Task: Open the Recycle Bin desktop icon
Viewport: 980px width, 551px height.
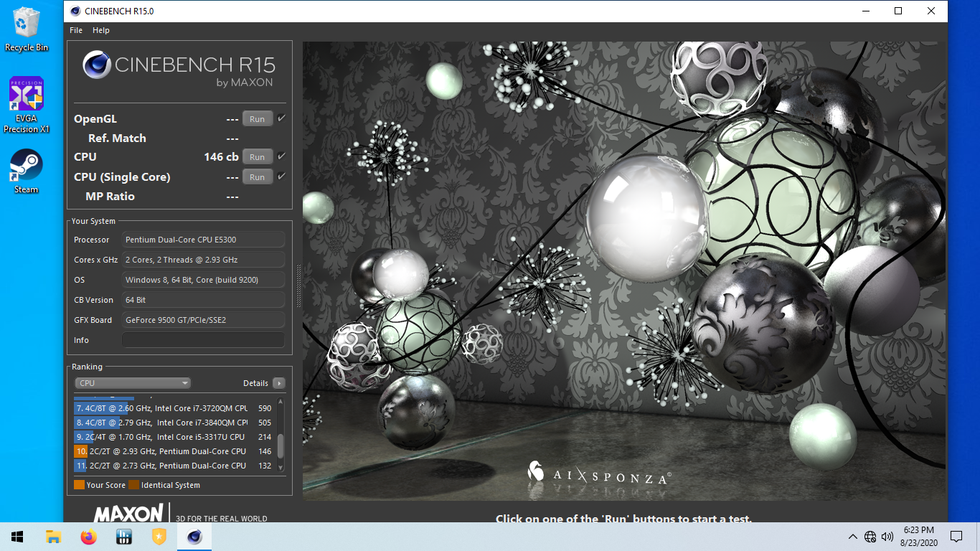Action: click(27, 29)
